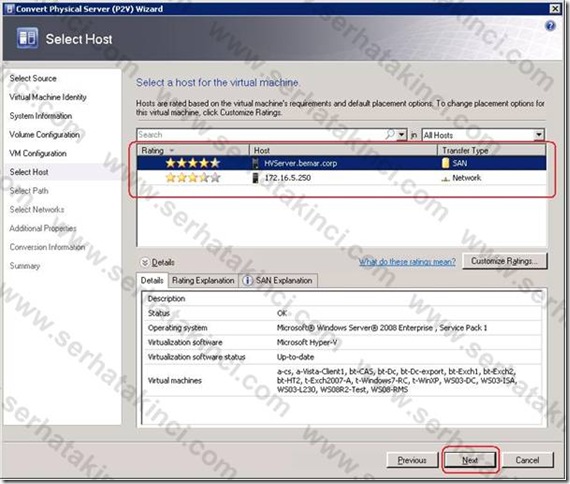Open the VM Configuration wizard step
This screenshot has height=484, width=570.
click(x=38, y=153)
